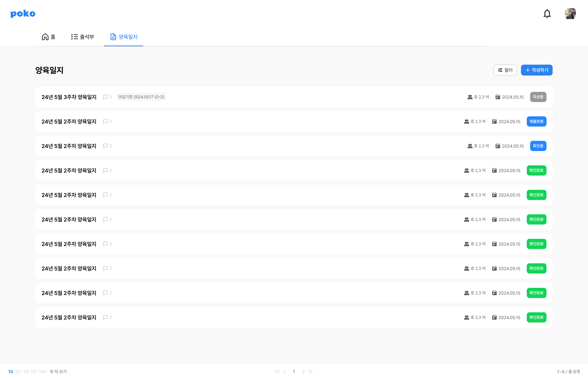Click people icon in 제출완료 row
Screen dimensions: 588x380
[466, 121]
